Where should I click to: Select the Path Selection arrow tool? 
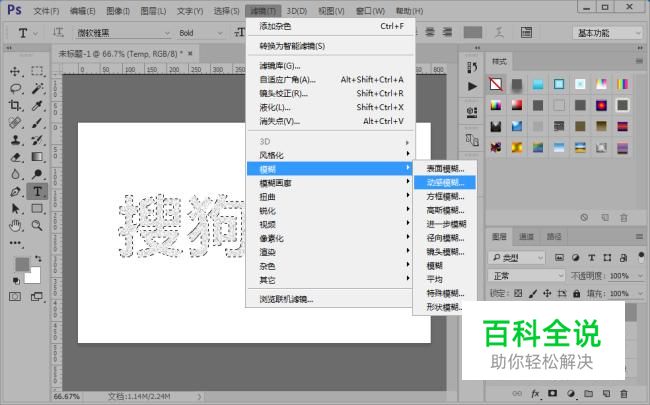tap(15, 209)
